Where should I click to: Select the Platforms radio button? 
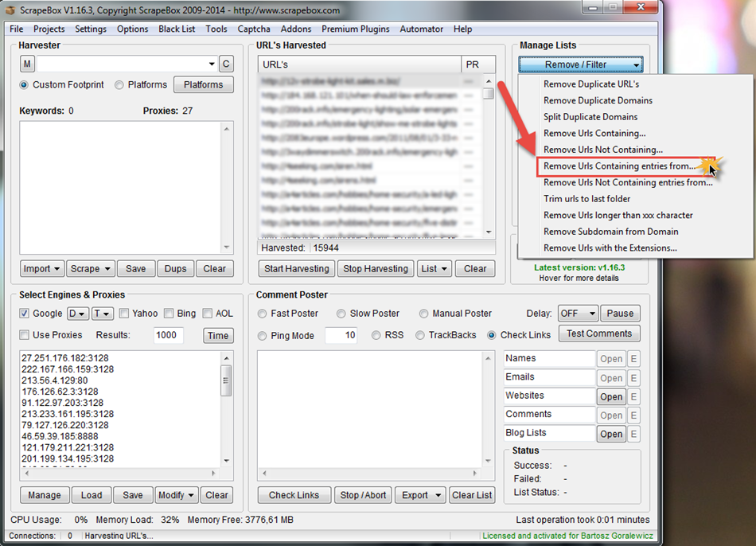click(x=119, y=85)
